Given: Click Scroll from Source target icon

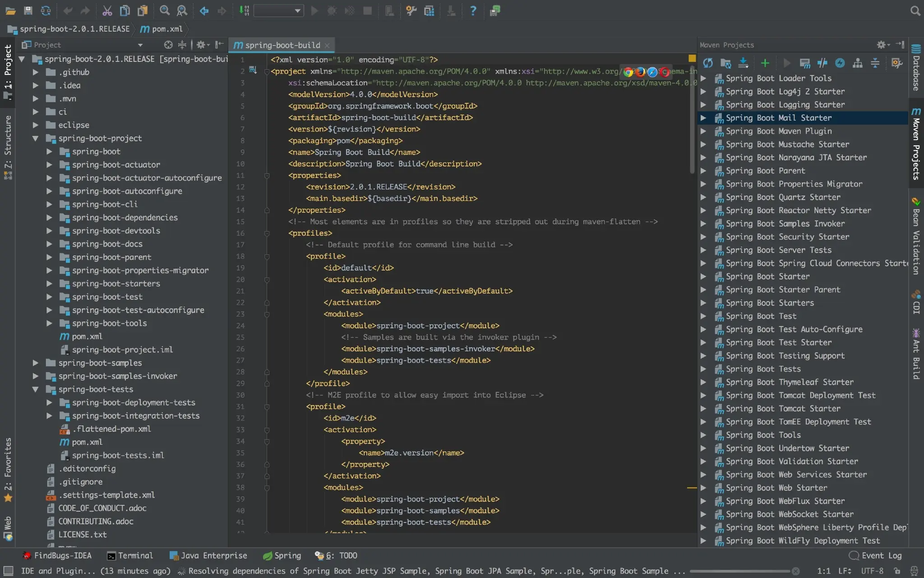Looking at the screenshot, I should (x=168, y=45).
